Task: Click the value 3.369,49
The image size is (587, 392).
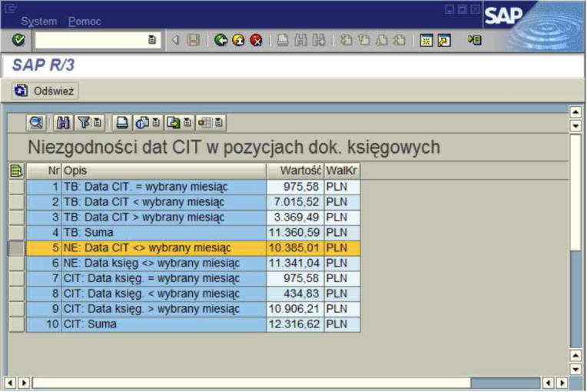Action: [295, 218]
